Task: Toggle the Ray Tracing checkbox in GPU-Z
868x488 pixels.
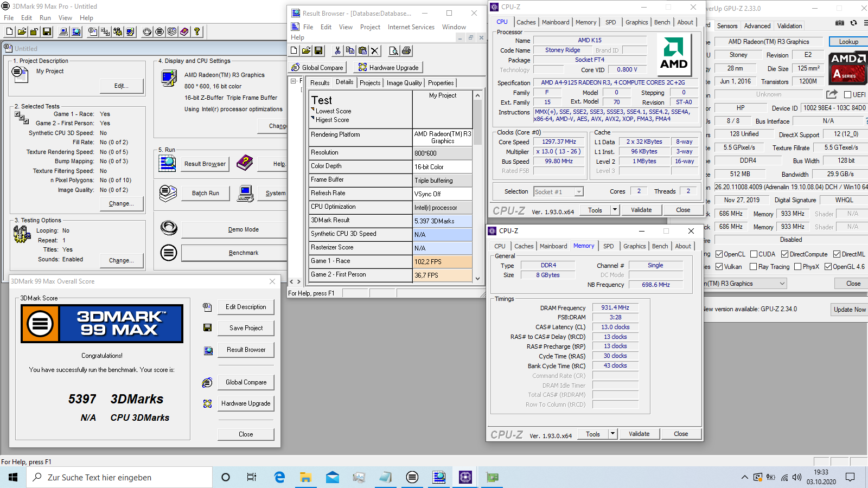Action: [753, 267]
